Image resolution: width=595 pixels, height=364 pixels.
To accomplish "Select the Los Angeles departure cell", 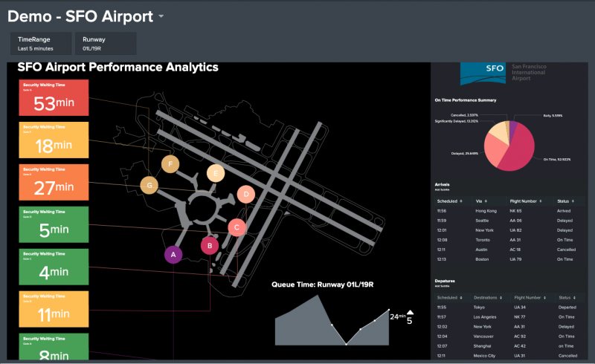I will click(485, 317).
